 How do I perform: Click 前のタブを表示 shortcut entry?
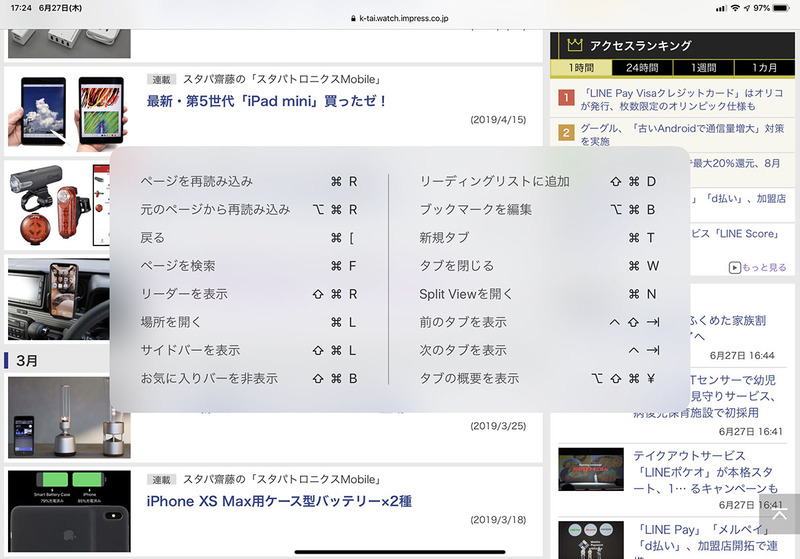[x=539, y=322]
